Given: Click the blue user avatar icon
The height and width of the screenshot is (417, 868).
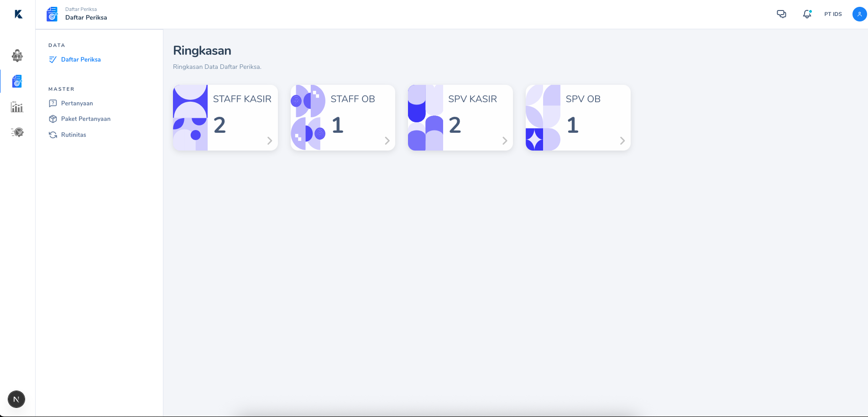Looking at the screenshot, I should [859, 14].
